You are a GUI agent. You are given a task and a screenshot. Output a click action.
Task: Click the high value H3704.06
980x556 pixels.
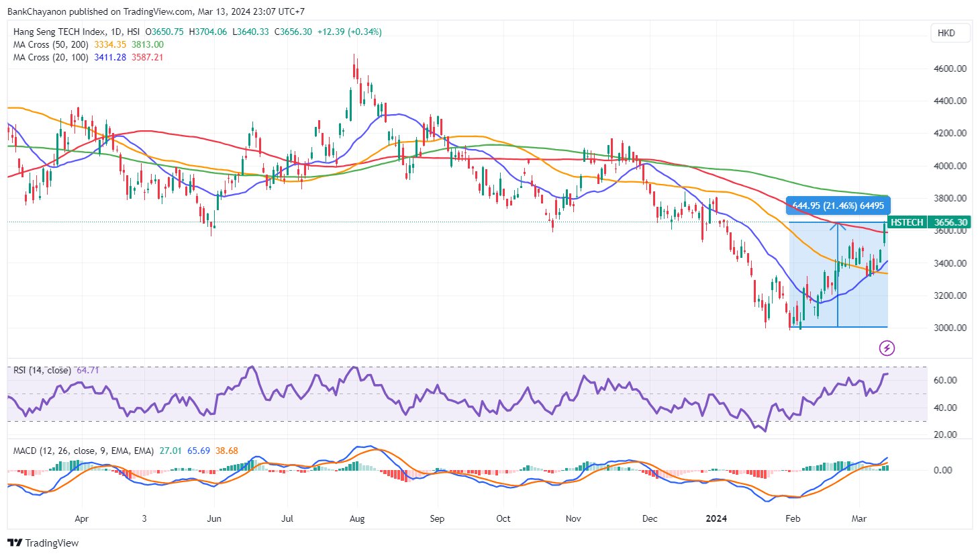[208, 32]
